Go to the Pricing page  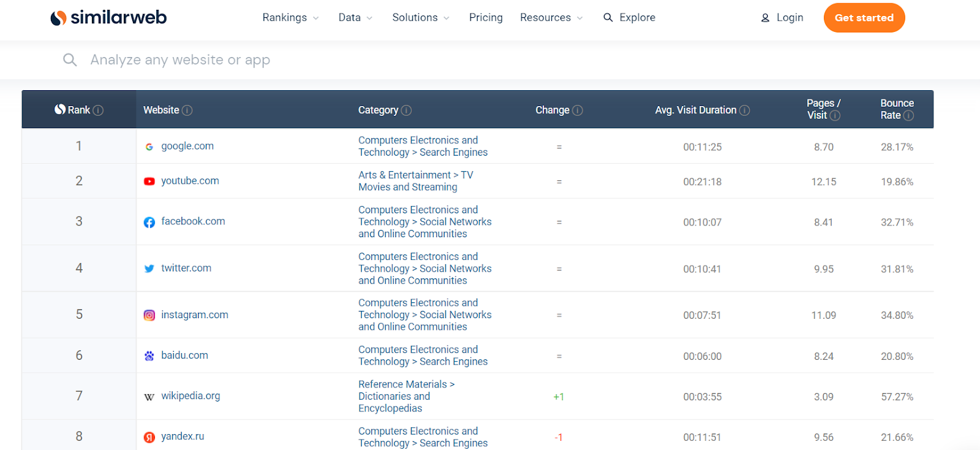coord(486,18)
